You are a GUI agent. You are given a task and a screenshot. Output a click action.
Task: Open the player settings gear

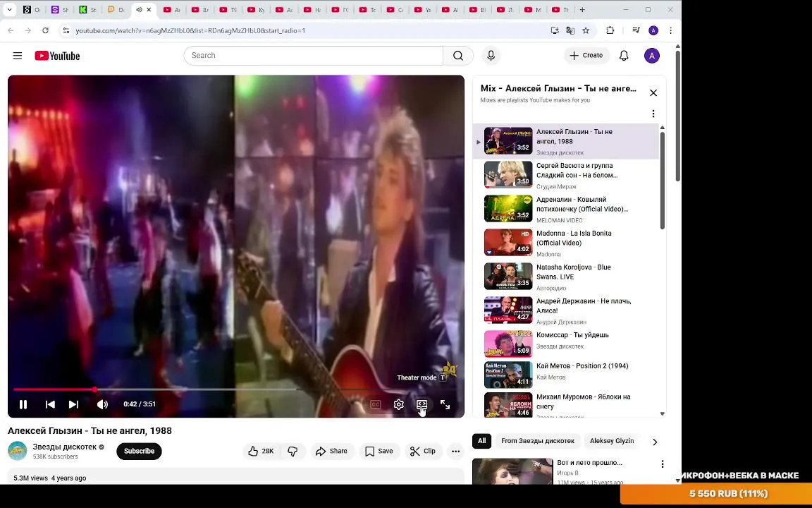(x=398, y=404)
